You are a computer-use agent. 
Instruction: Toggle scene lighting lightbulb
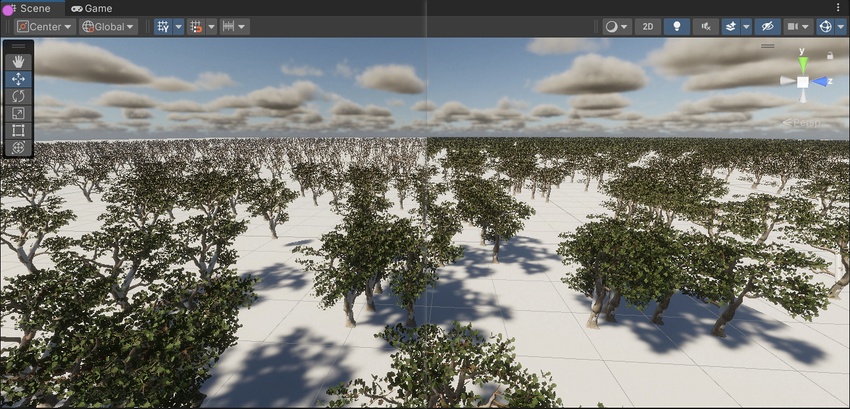coord(677,27)
